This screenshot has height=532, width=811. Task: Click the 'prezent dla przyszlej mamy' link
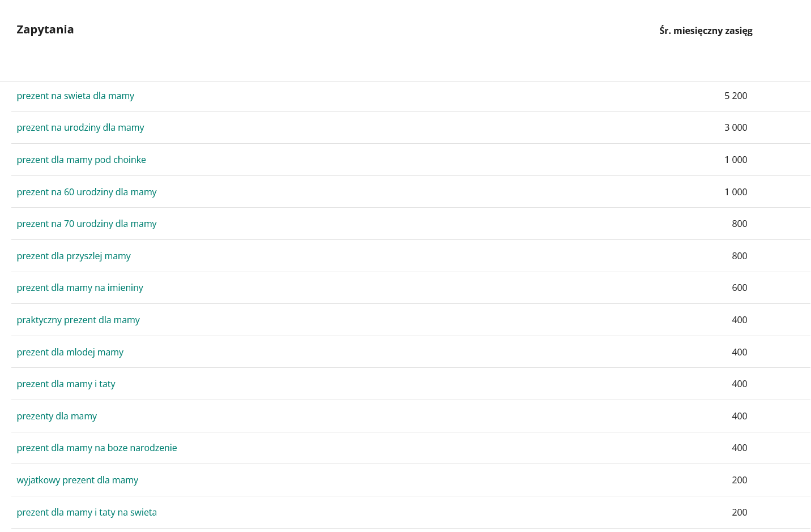click(x=74, y=256)
